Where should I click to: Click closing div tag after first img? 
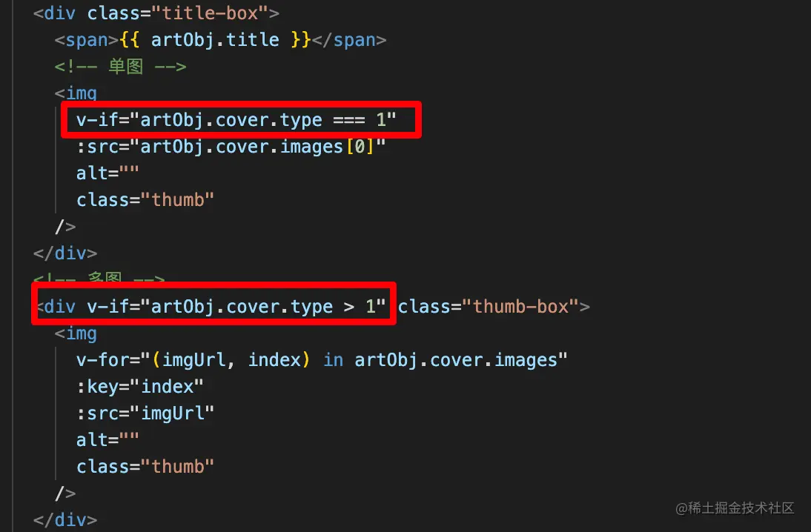tap(65, 253)
